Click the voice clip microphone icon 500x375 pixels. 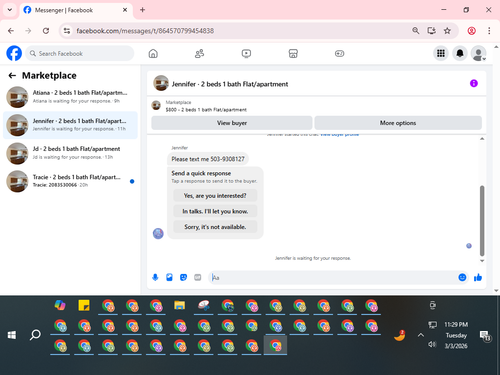155,277
